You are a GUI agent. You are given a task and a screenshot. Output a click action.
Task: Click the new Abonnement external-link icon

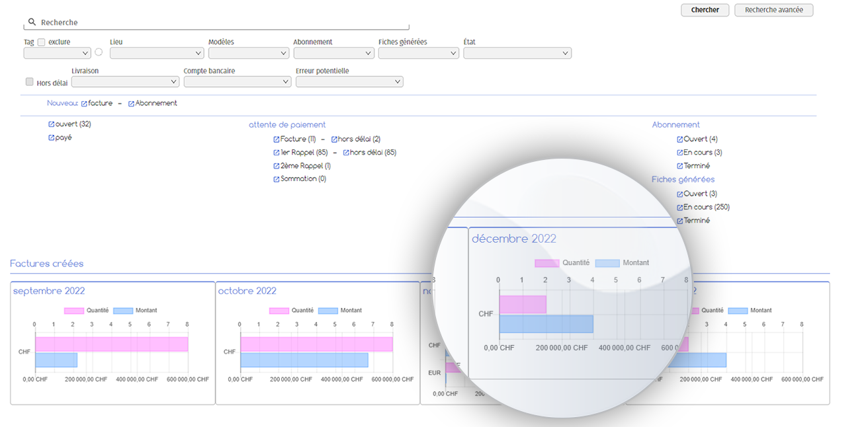131,104
